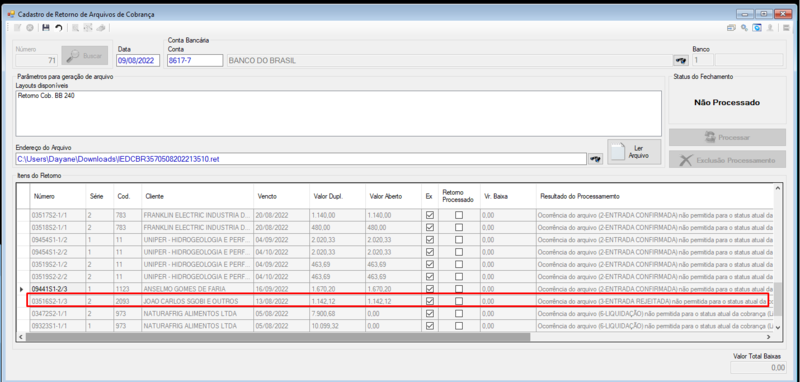The image size is (800, 382).
Task: Click the due date cell '13/08/2022'
Action: pyautogui.click(x=281, y=301)
